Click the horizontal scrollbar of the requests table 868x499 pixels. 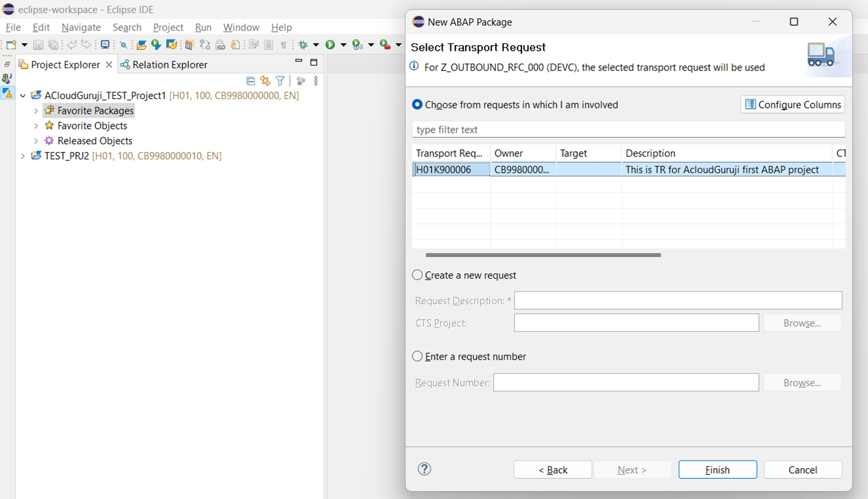(543, 255)
